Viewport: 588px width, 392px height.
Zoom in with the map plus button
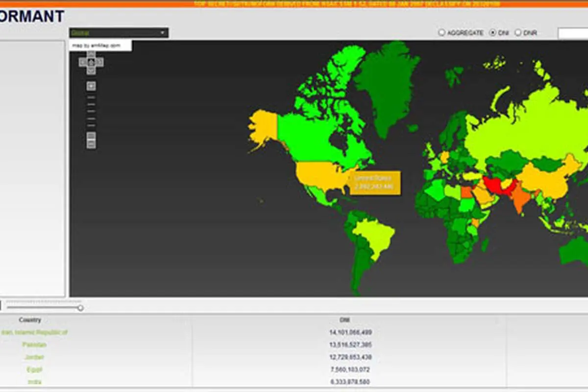tap(91, 86)
